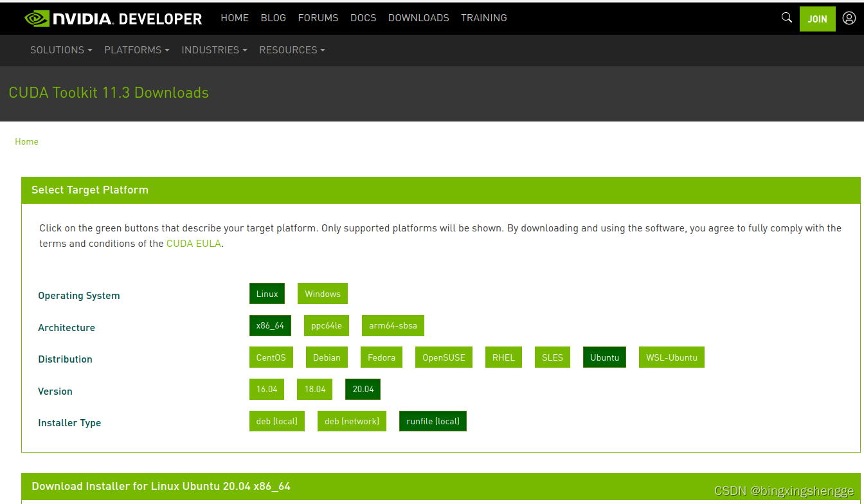The width and height of the screenshot is (864, 504).
Task: Choose Debian distribution
Action: click(327, 357)
